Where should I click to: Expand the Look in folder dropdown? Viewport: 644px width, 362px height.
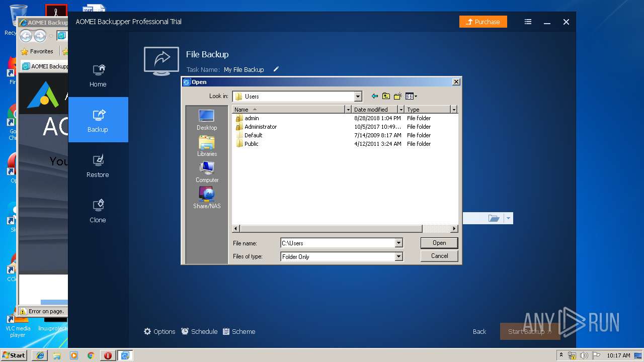click(x=358, y=97)
